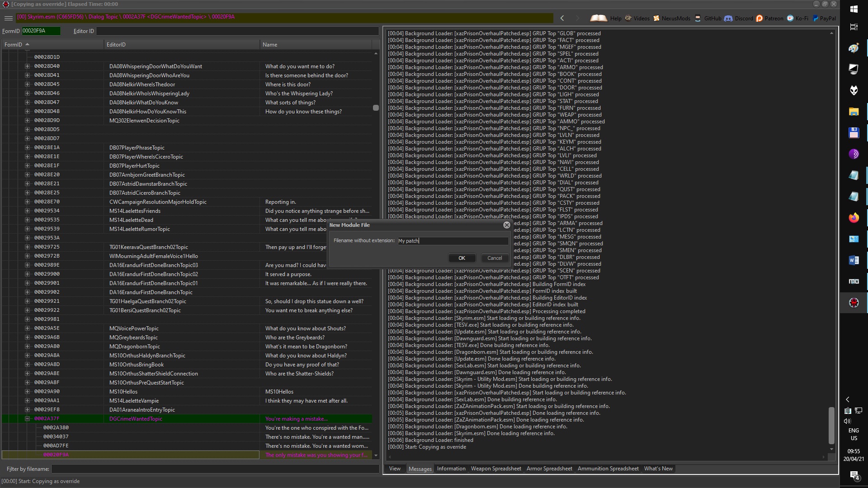Focus the Filter by filename field
This screenshot has height=488, width=868.
(215, 469)
